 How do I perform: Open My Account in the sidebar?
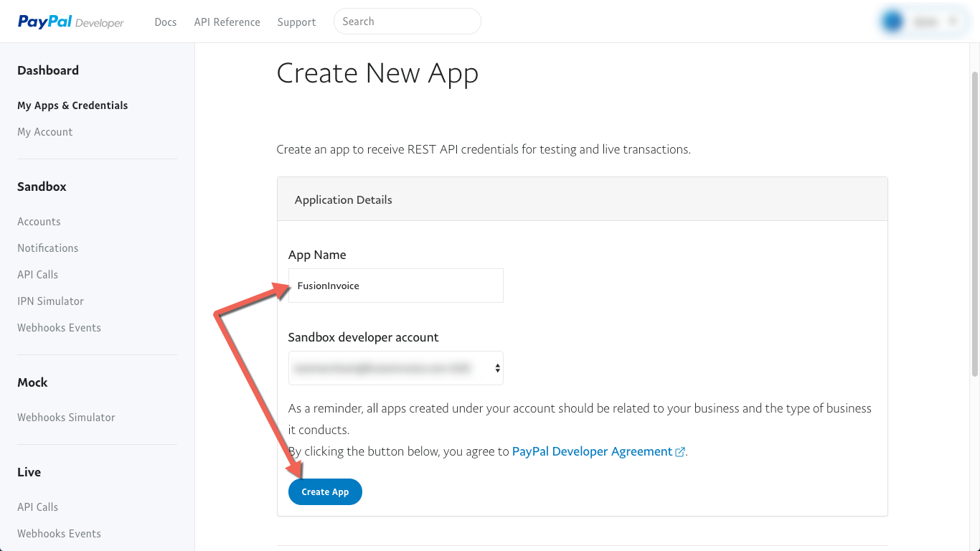click(x=44, y=131)
